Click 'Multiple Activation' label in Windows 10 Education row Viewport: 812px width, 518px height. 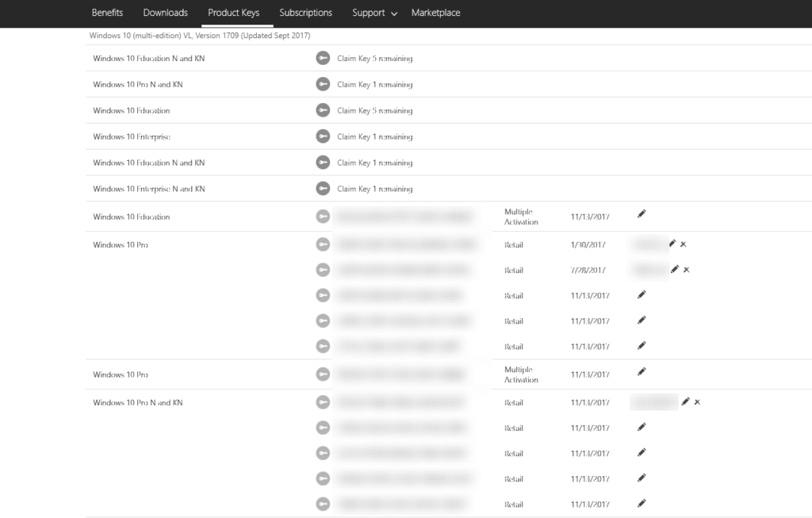coord(521,217)
